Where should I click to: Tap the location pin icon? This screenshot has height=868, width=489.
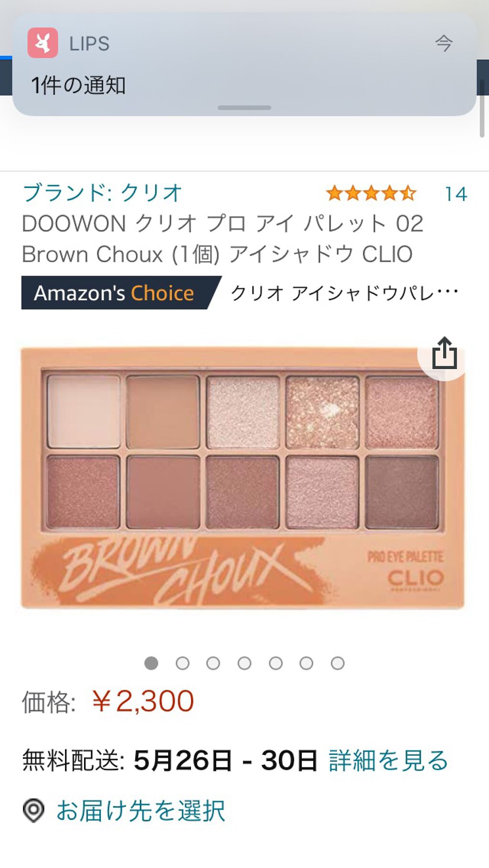(x=33, y=810)
